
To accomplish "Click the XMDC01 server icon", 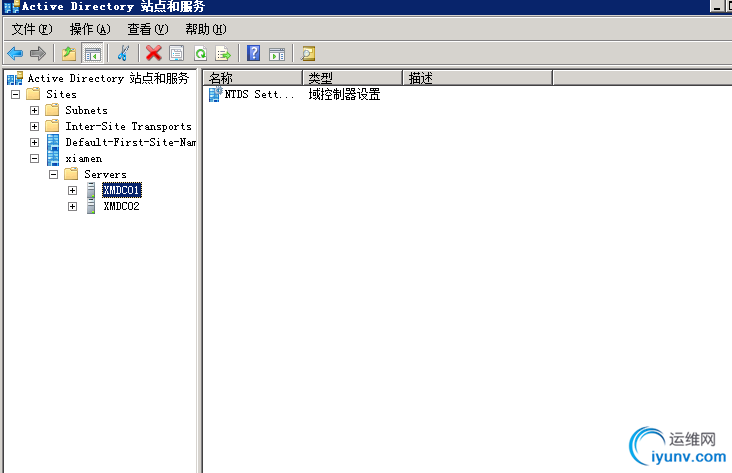I will 91,190.
